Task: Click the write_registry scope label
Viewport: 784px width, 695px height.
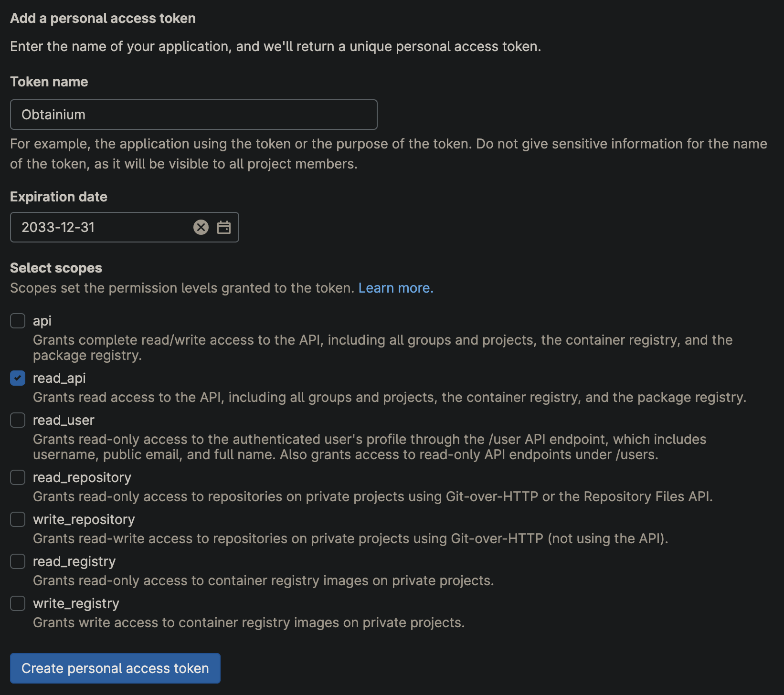Action: coord(75,603)
